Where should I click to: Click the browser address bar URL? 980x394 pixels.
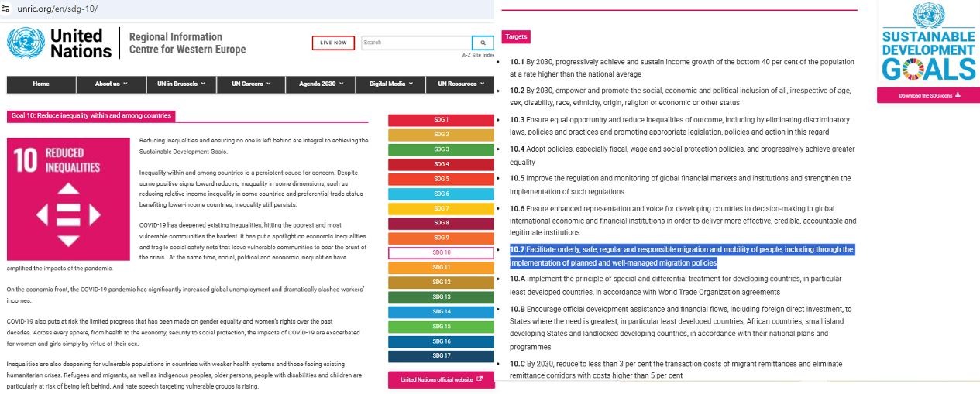coord(57,9)
